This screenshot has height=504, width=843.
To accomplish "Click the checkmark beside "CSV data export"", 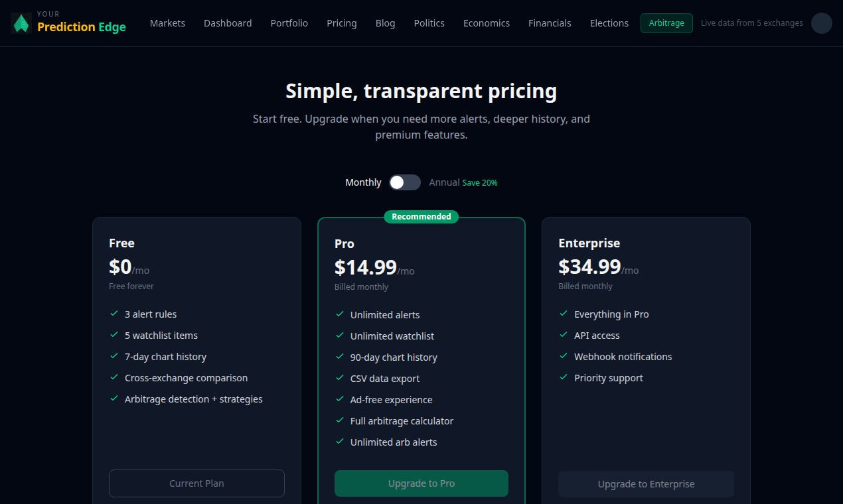I will point(339,378).
